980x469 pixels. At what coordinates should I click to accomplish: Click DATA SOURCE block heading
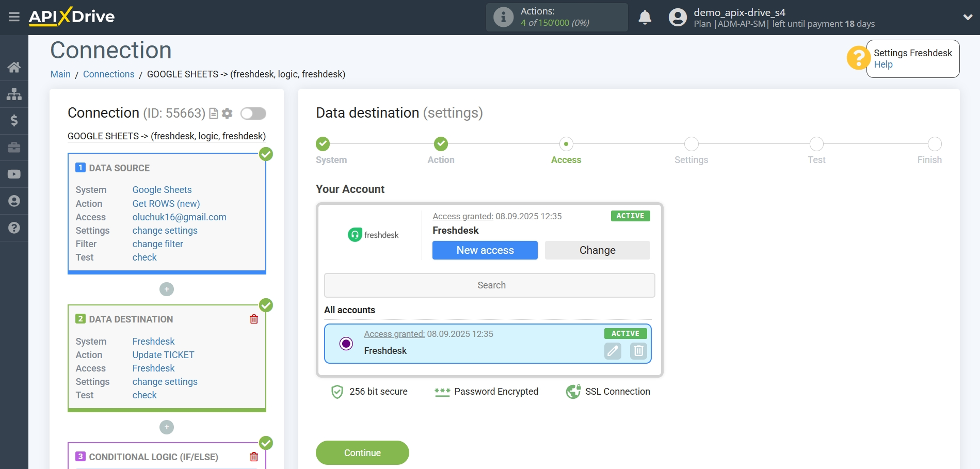[x=119, y=168]
